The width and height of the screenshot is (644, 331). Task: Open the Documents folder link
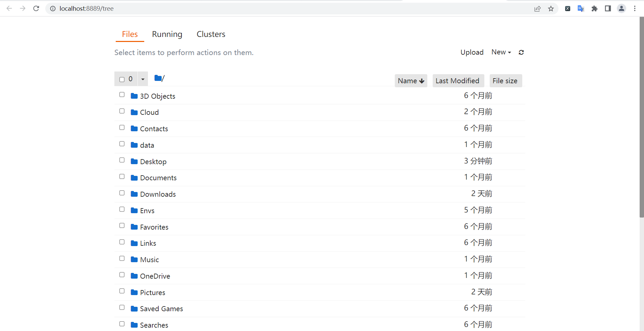(158, 178)
